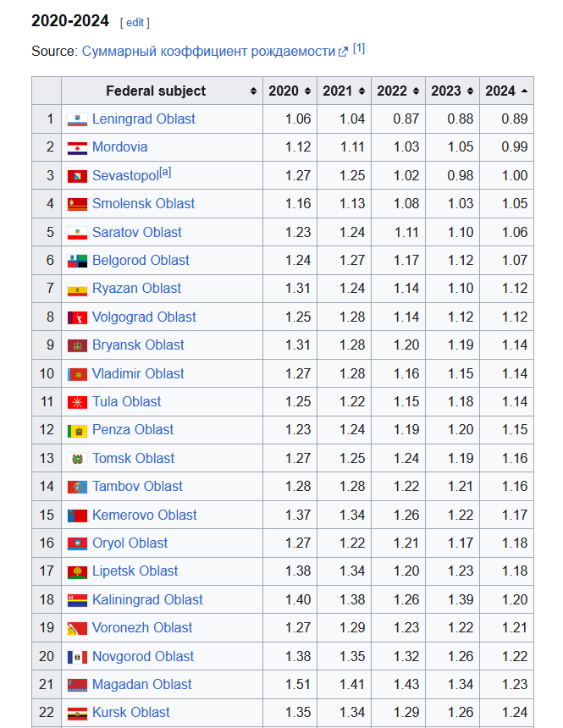Open the Smolensk Oblast article link
The image size is (563, 728).
click(x=144, y=203)
